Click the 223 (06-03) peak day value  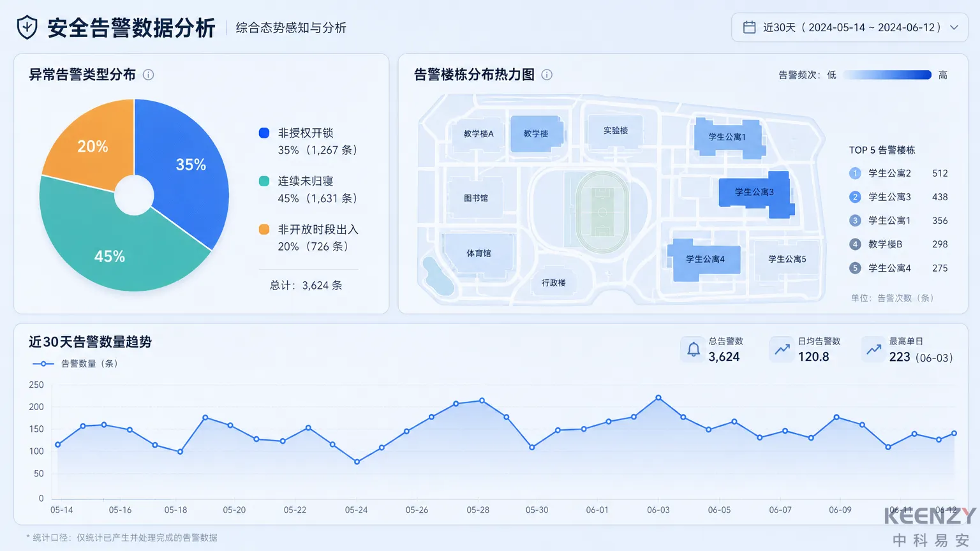pyautogui.click(x=921, y=357)
